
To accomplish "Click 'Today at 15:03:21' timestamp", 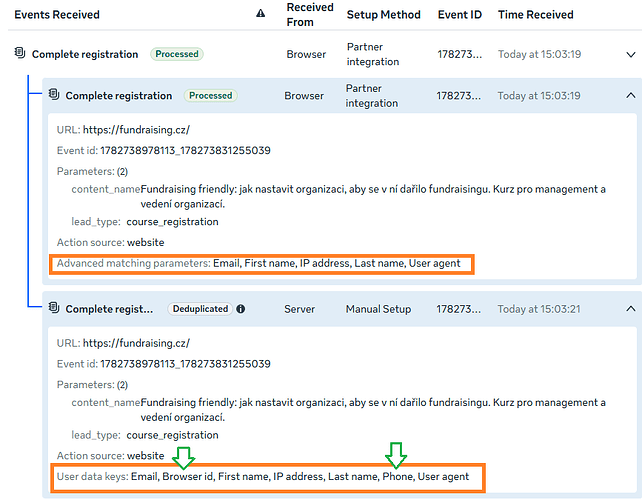I will [539, 309].
